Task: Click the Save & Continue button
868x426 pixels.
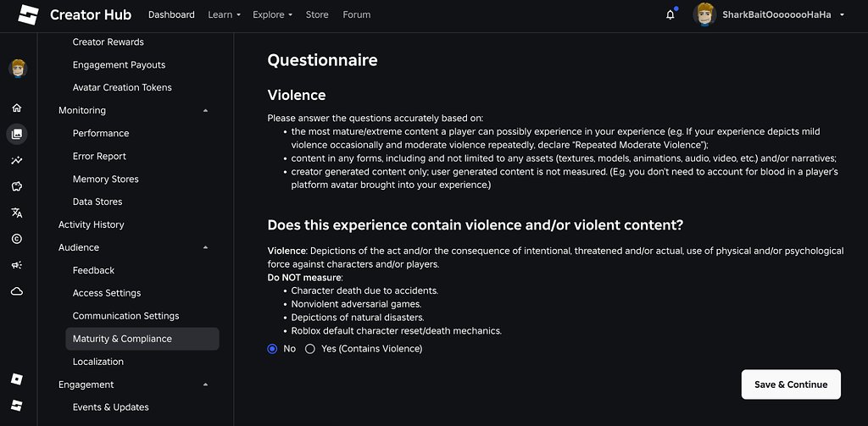Action: pyautogui.click(x=790, y=385)
